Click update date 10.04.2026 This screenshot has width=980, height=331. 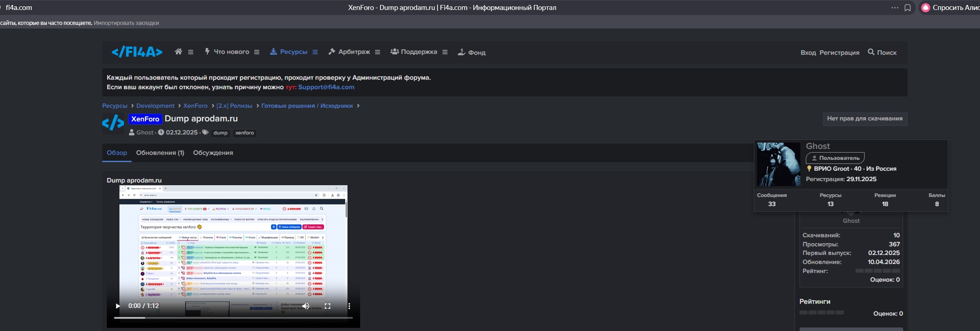tap(884, 262)
